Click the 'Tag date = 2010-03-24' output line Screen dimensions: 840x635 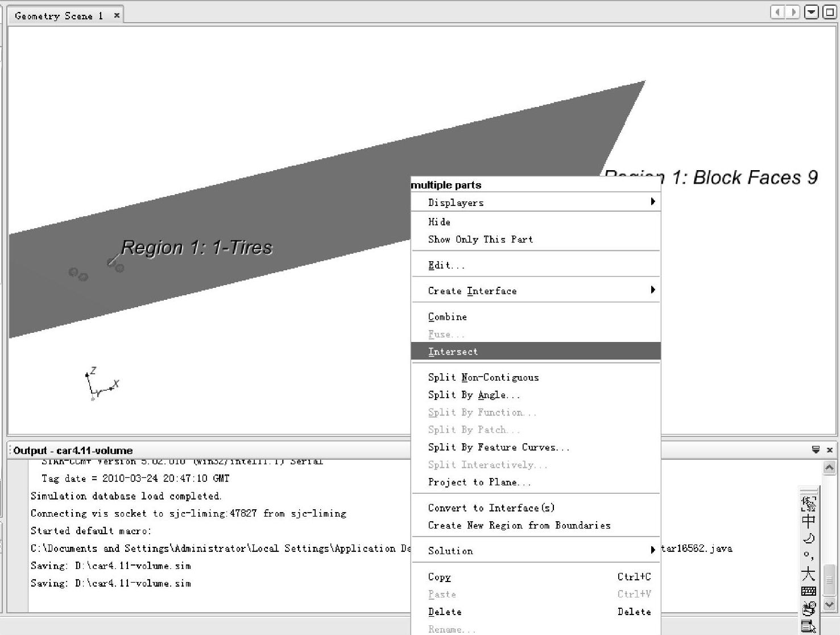click(135, 479)
